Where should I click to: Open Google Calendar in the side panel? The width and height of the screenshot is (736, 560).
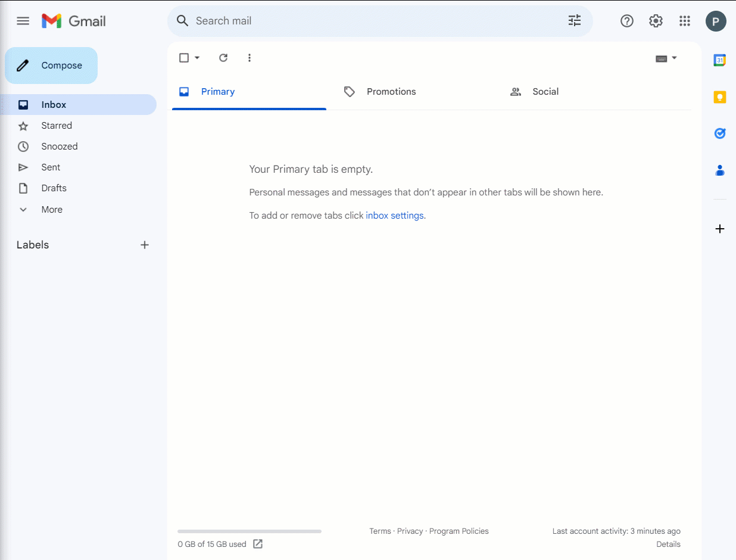tap(719, 60)
